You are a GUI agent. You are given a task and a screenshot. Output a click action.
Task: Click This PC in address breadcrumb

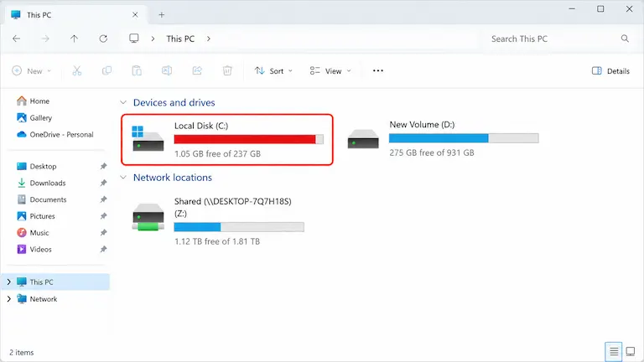pyautogui.click(x=180, y=39)
